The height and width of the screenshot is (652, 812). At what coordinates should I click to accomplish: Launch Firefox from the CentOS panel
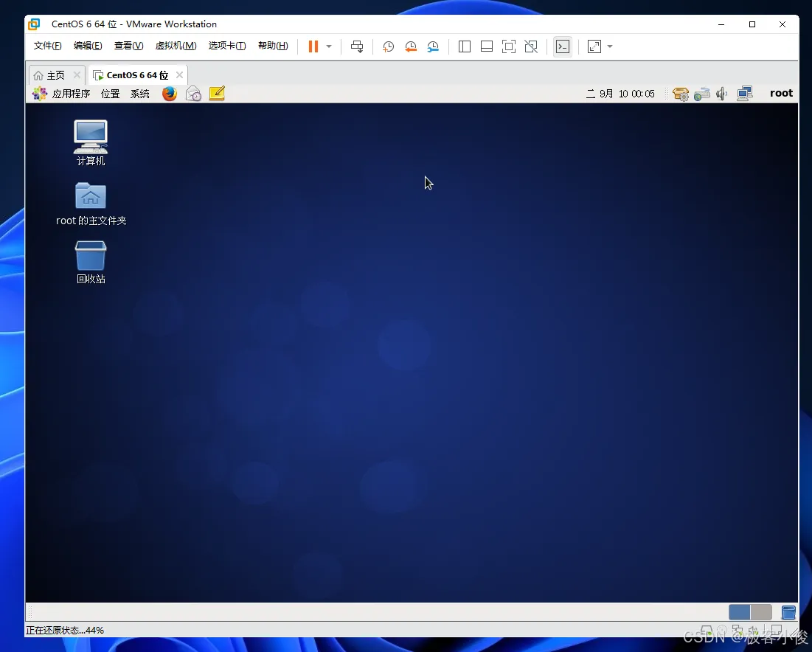click(170, 94)
